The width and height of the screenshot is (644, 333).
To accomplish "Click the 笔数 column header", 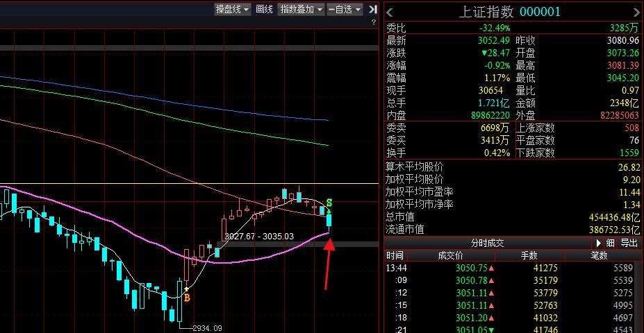I will [600, 255].
